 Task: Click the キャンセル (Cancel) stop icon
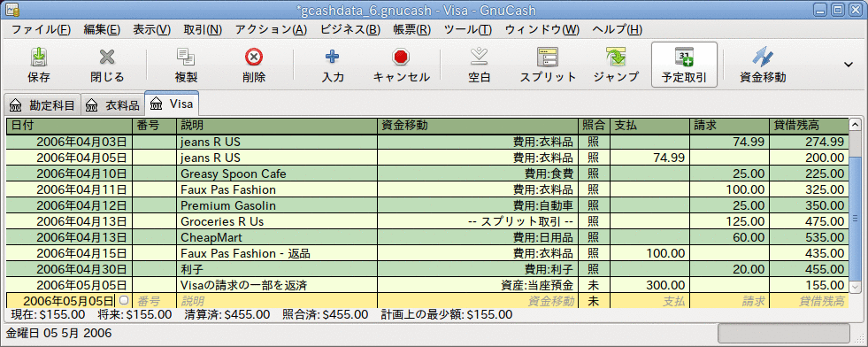pyautogui.click(x=401, y=57)
